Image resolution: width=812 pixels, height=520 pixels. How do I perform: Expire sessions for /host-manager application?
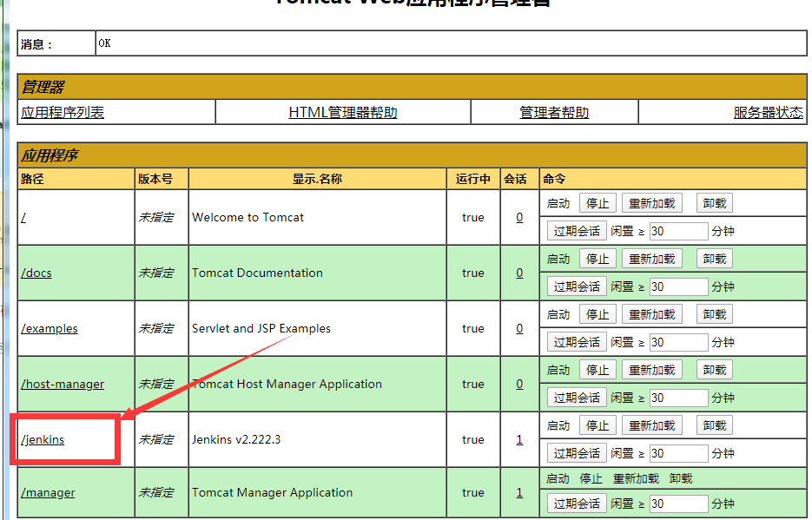tap(577, 398)
